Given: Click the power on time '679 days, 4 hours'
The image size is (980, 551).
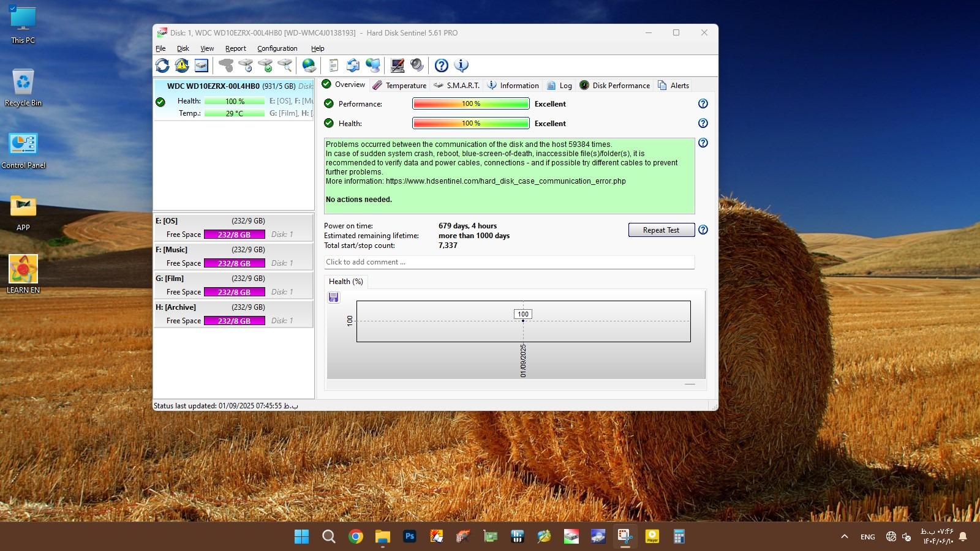Looking at the screenshot, I should tap(468, 226).
